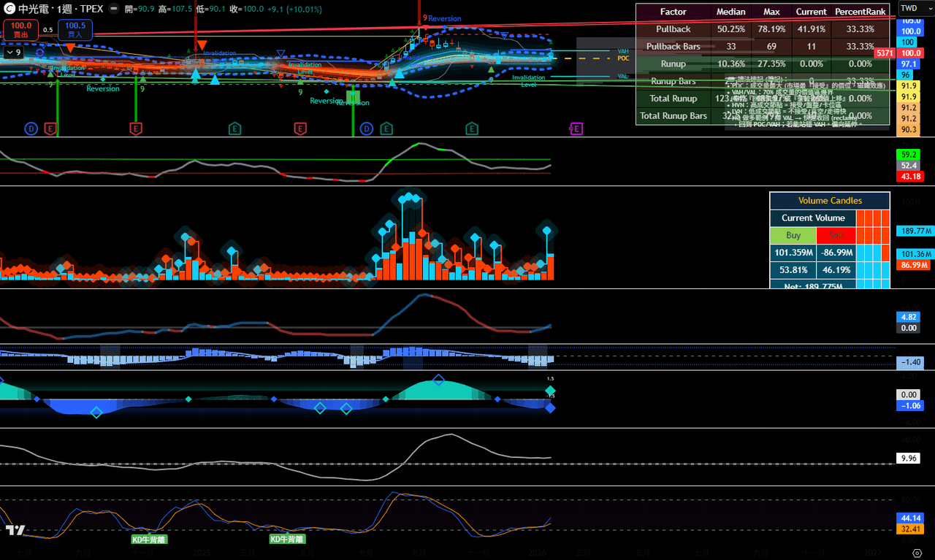
Task: Click the red 100.0 current price label
Action: coord(910,53)
